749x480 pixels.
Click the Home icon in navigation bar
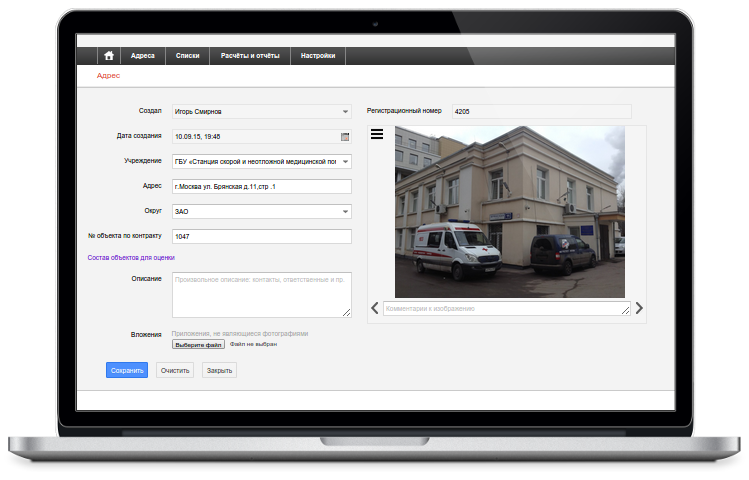109,56
